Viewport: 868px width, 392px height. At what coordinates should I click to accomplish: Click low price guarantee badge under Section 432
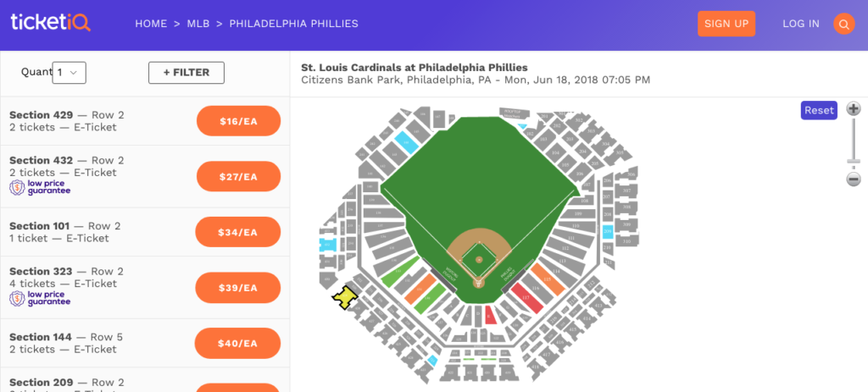40,188
